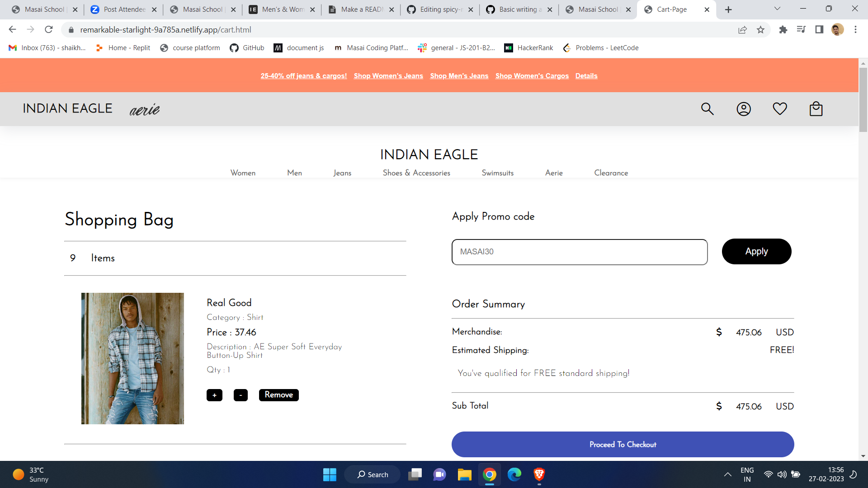Open the user account profile icon
The width and height of the screenshot is (868, 488).
[x=744, y=109]
